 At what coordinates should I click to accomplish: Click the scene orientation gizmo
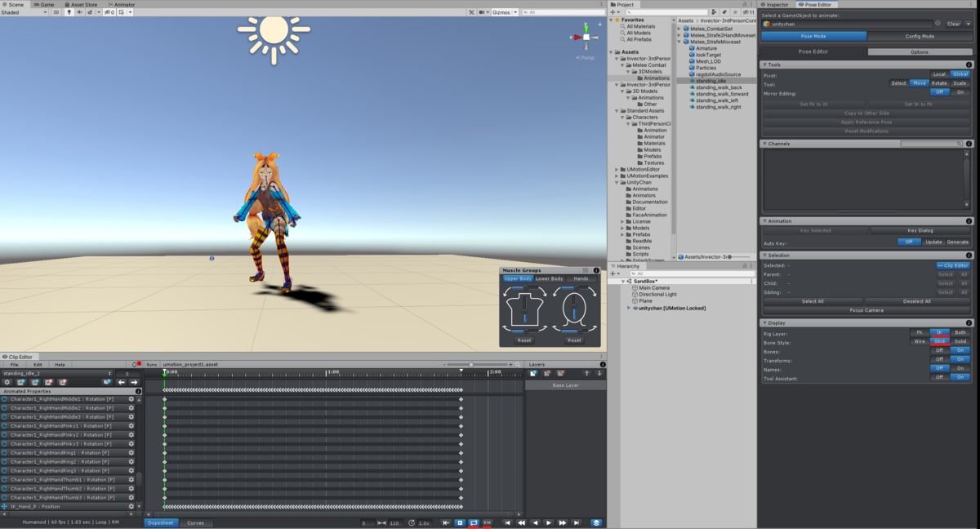click(584, 37)
